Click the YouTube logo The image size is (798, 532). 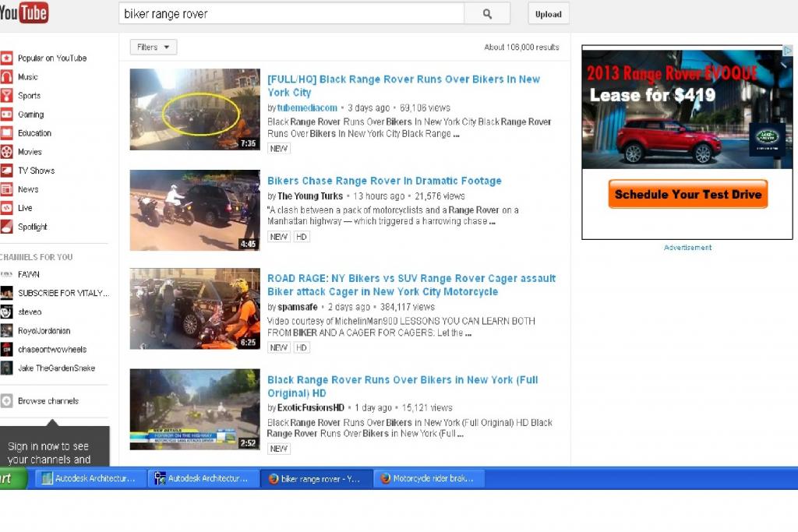24,12
